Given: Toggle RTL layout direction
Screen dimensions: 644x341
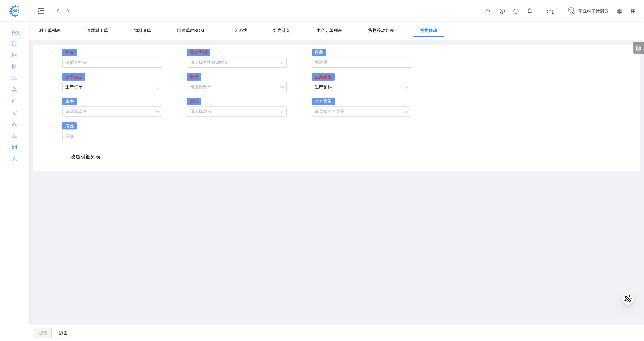Looking at the screenshot, I should (550, 12).
